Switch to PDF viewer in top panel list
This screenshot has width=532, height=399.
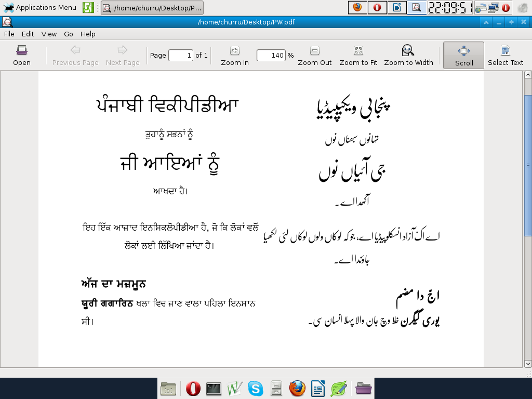pyautogui.click(x=417, y=7)
